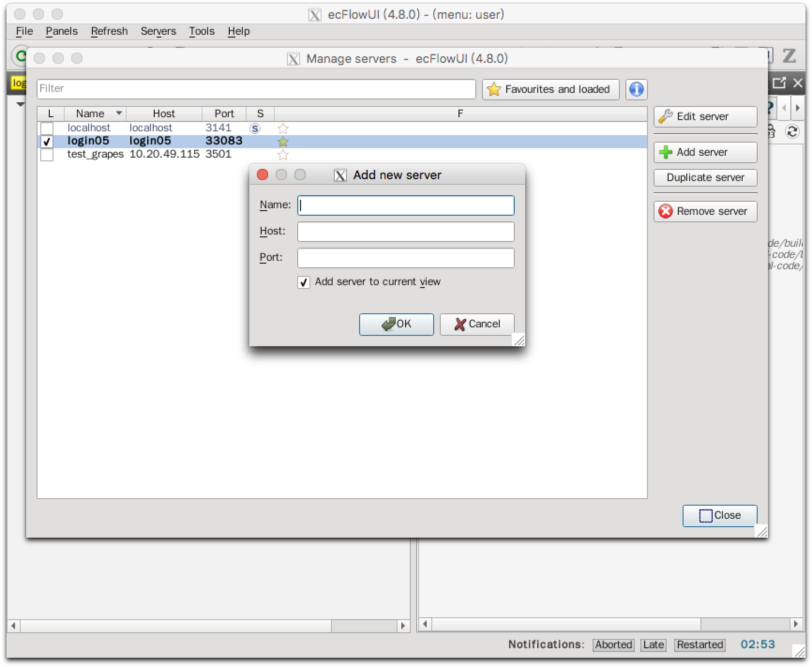Tick the load checkbox for localhost
Screen dimensions: 812x667
pyautogui.click(x=47, y=128)
